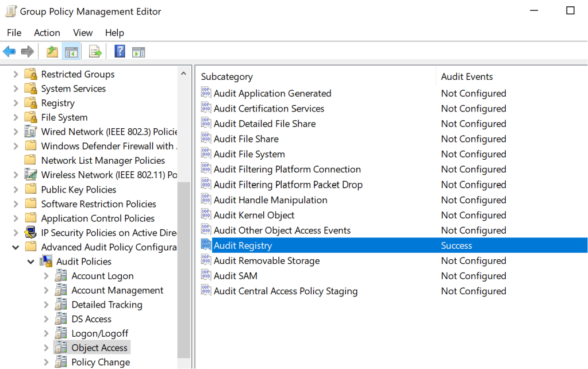The image size is (588, 369).
Task: Click the Back arrow toolbar icon
Action: pyautogui.click(x=9, y=52)
